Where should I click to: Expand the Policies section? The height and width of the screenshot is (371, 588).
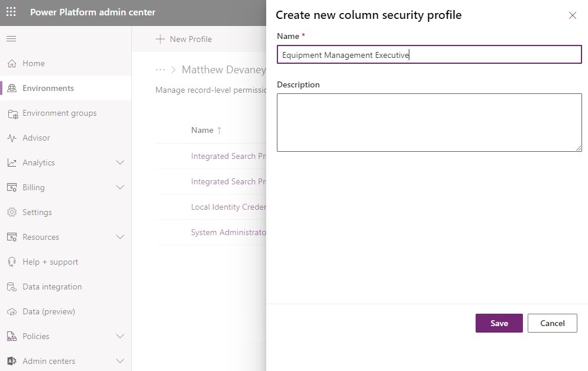click(120, 336)
